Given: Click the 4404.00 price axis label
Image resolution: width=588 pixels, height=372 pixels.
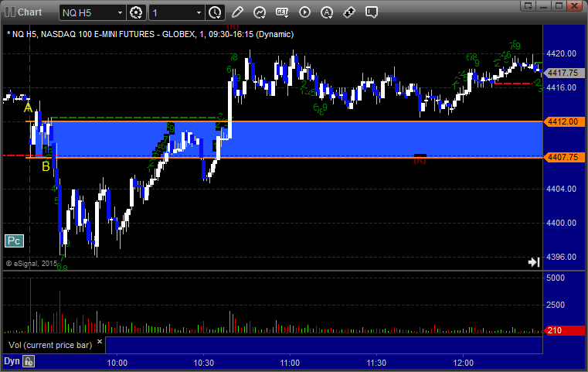Looking at the screenshot, I should [562, 189].
